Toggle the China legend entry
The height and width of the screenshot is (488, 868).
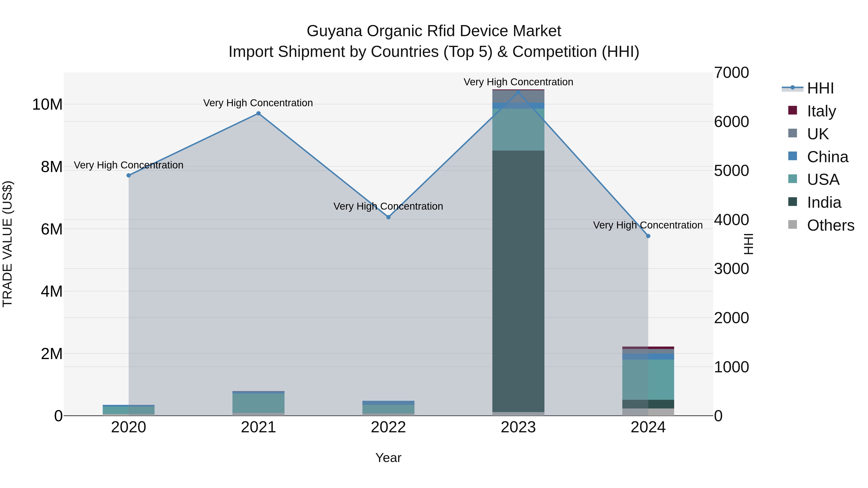818,157
